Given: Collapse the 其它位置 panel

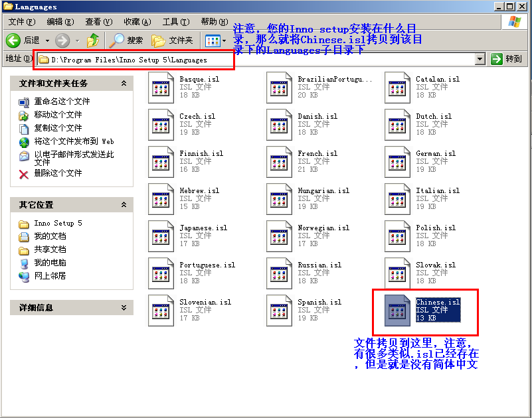Looking at the screenshot, I should coord(124,204).
